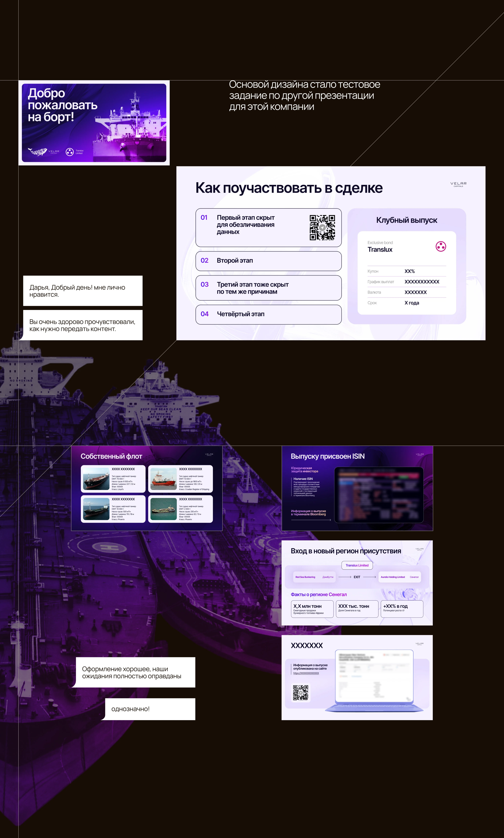Click the EXIT label between the flow arrows
504x838 pixels.
357,577
